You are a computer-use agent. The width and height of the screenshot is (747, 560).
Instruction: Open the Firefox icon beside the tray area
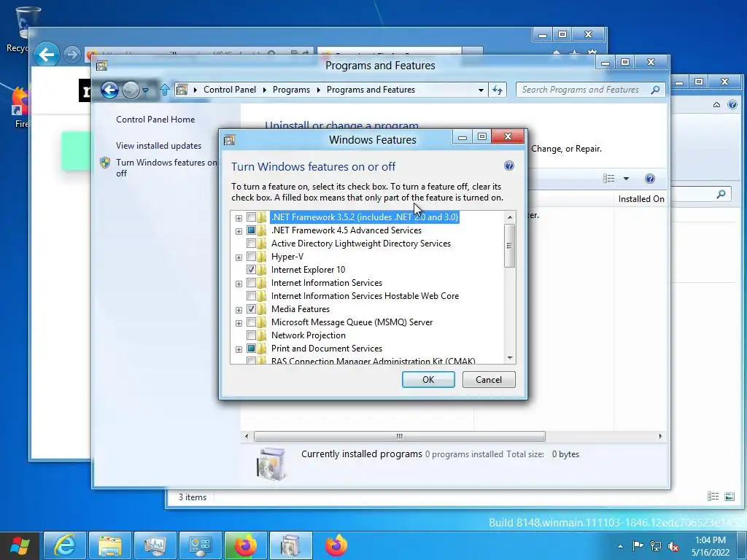[x=336, y=545]
